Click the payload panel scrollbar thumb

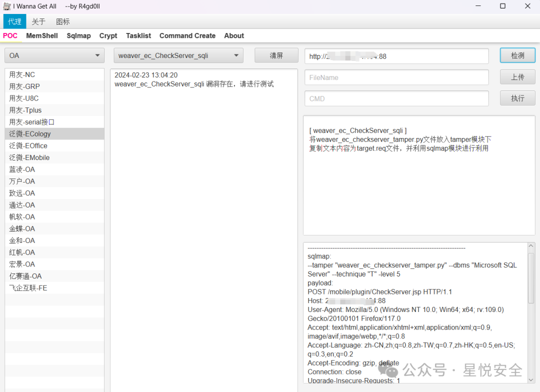(x=530, y=278)
